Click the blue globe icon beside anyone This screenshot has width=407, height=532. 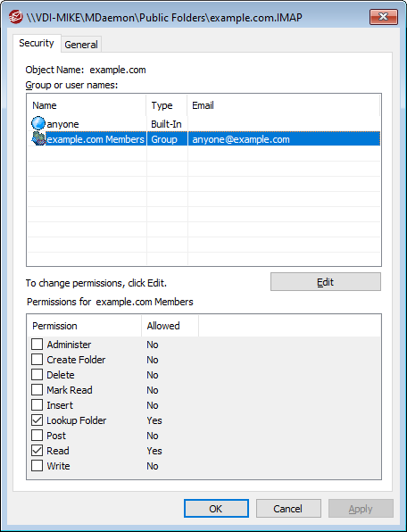coord(38,123)
